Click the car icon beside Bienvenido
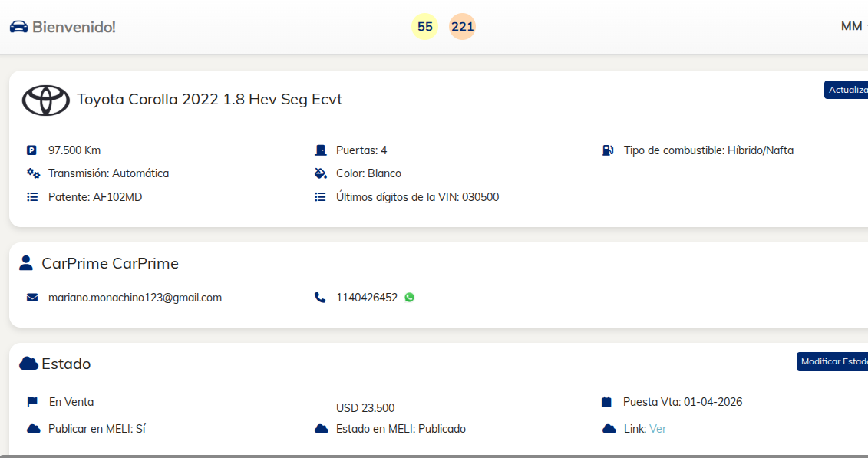The height and width of the screenshot is (458, 868). 18,27
